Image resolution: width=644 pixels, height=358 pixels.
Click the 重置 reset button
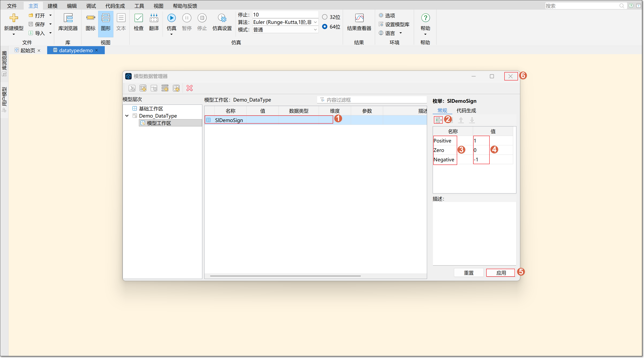[x=468, y=273]
